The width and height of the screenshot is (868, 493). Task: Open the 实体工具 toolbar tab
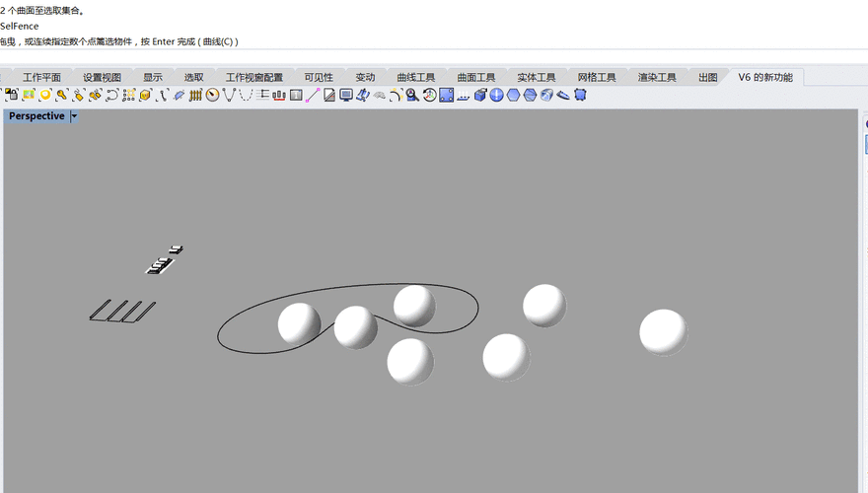pyautogui.click(x=536, y=77)
